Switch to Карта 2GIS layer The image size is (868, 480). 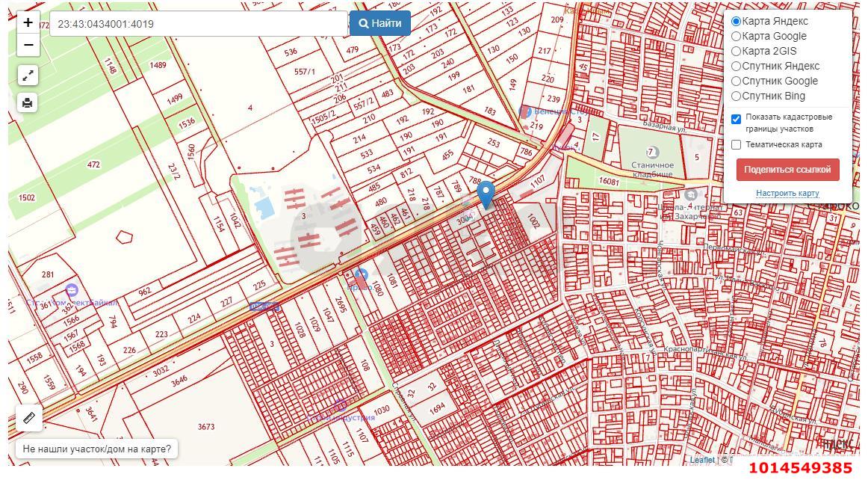[737, 52]
